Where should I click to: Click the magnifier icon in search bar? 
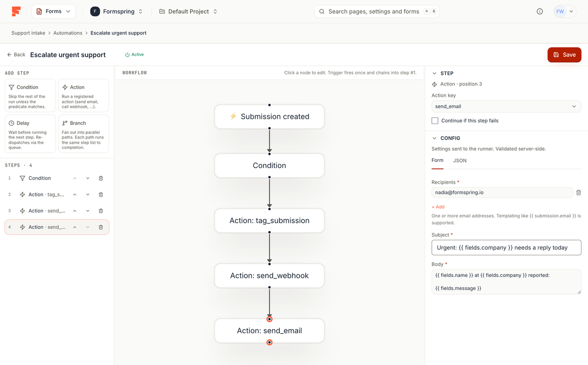coord(322,12)
